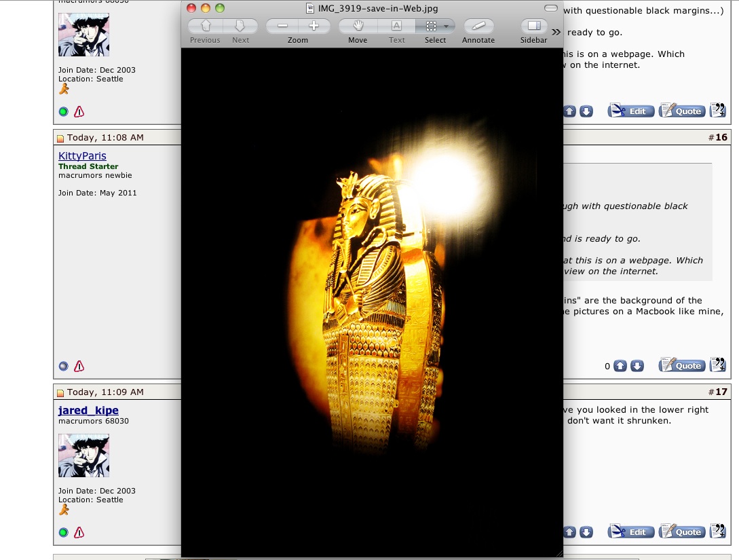Viewport: 739px width, 560px height.
Task: Activate the rectangular Select tool
Action: (430, 26)
